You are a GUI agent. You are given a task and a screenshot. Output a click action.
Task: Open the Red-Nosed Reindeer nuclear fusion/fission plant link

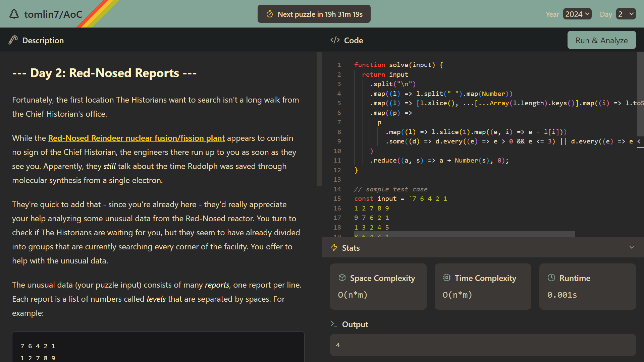tap(136, 138)
